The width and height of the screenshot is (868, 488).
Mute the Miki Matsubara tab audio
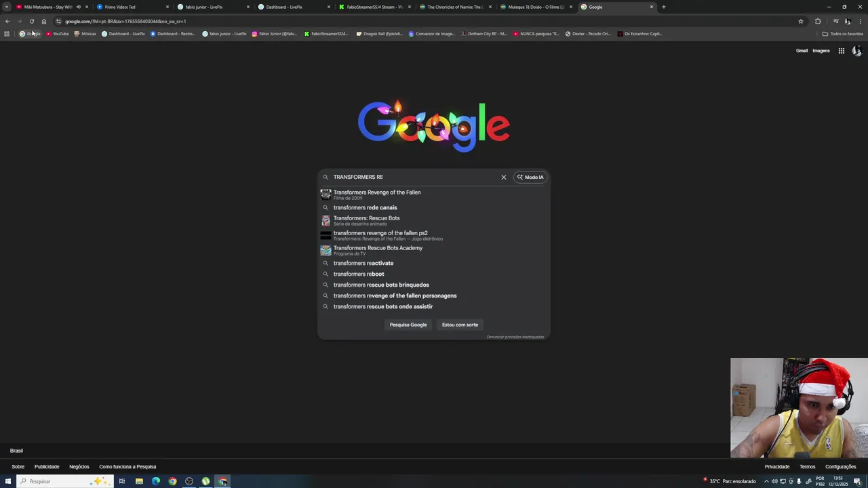point(78,7)
